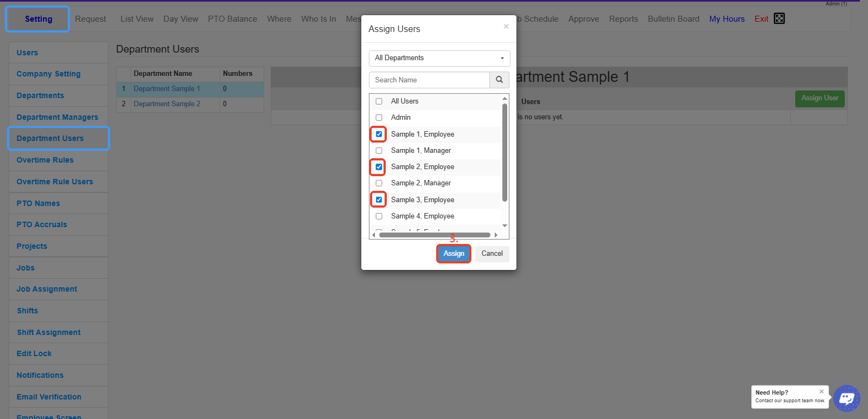The height and width of the screenshot is (419, 868).
Task: Close the Assign Users dialog with X
Action: click(506, 27)
